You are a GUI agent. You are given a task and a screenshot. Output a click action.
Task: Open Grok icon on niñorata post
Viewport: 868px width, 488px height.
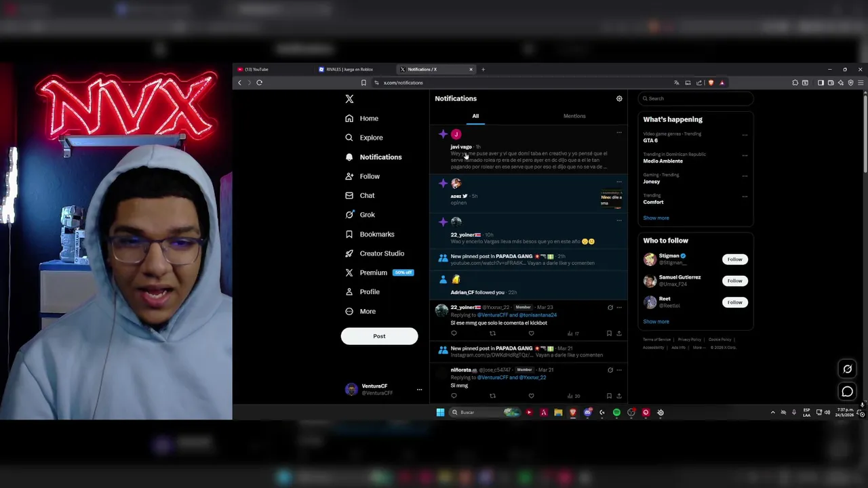coord(610,370)
